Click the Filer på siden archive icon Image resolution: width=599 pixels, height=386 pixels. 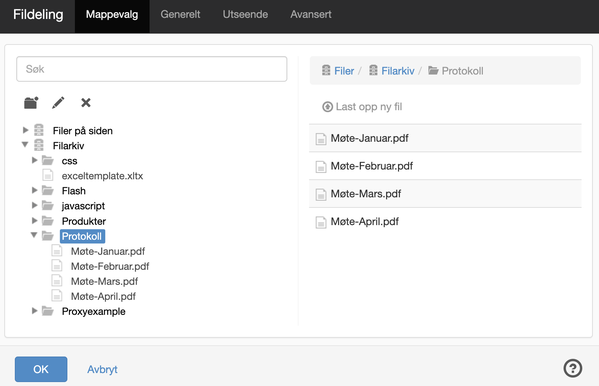coord(39,130)
